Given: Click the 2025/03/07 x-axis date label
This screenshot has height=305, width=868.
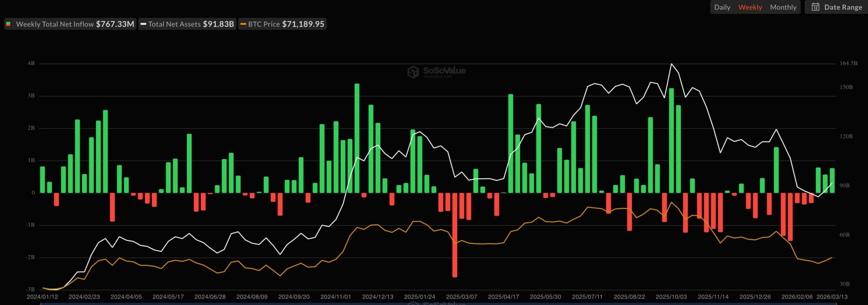Looking at the screenshot, I should click(x=461, y=297).
